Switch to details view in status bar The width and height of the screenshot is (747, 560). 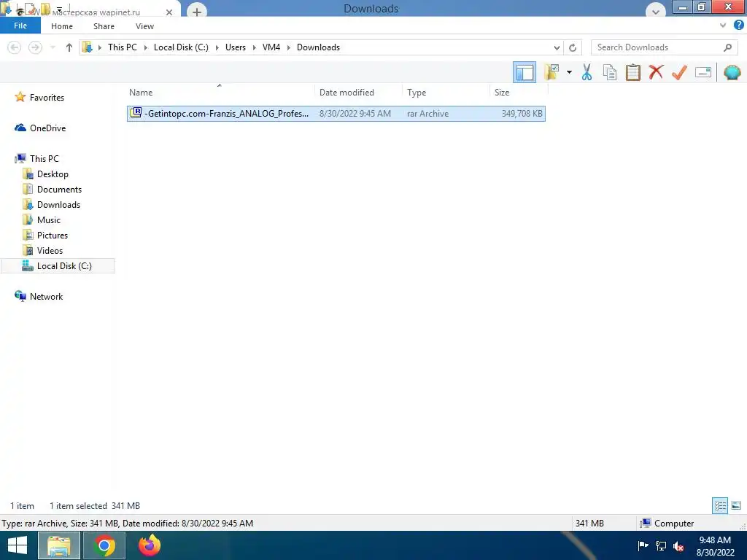(x=720, y=505)
